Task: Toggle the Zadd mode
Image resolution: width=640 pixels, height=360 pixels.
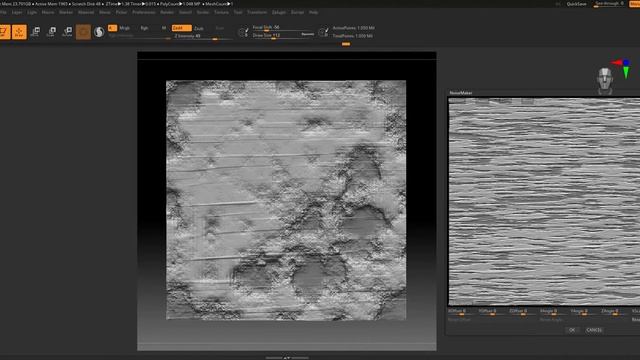Action: (x=181, y=28)
